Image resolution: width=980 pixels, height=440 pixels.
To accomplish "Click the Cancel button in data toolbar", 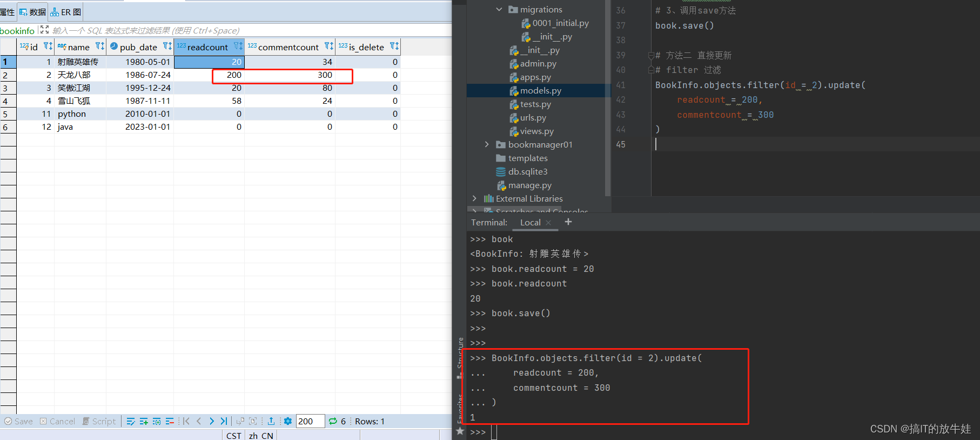I will pyautogui.click(x=57, y=421).
